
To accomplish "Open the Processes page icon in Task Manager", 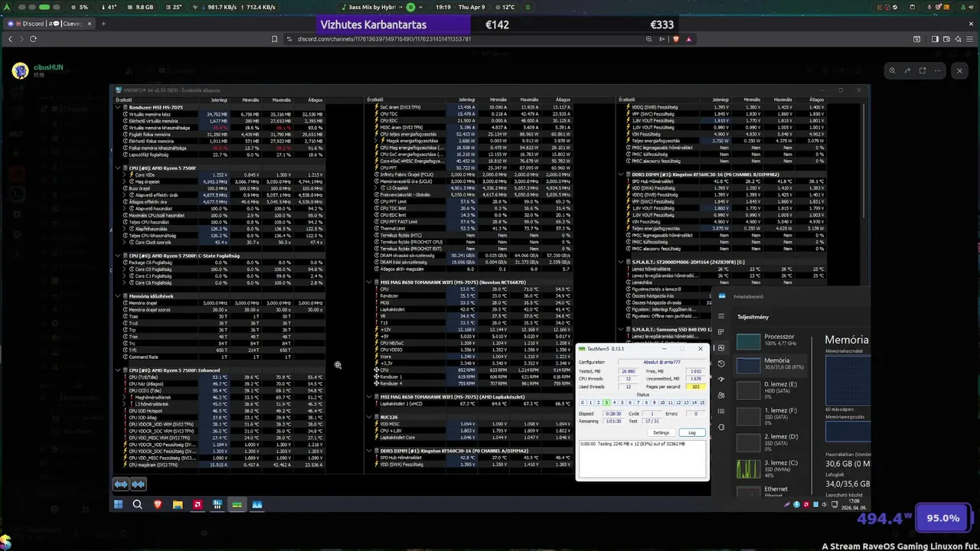I will pos(721,332).
